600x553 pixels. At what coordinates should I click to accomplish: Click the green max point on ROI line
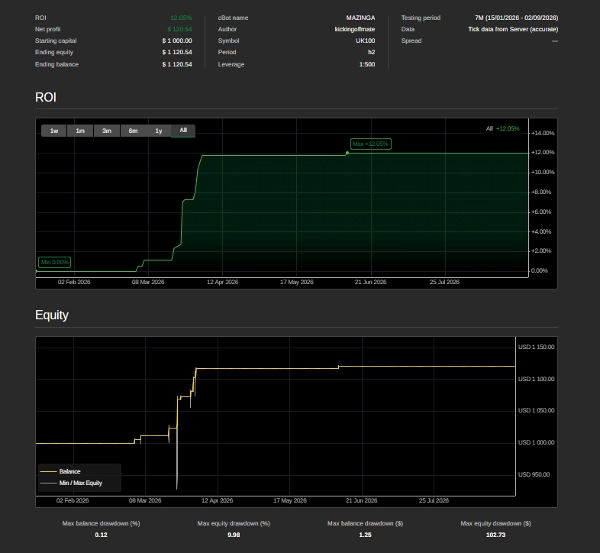coord(347,153)
